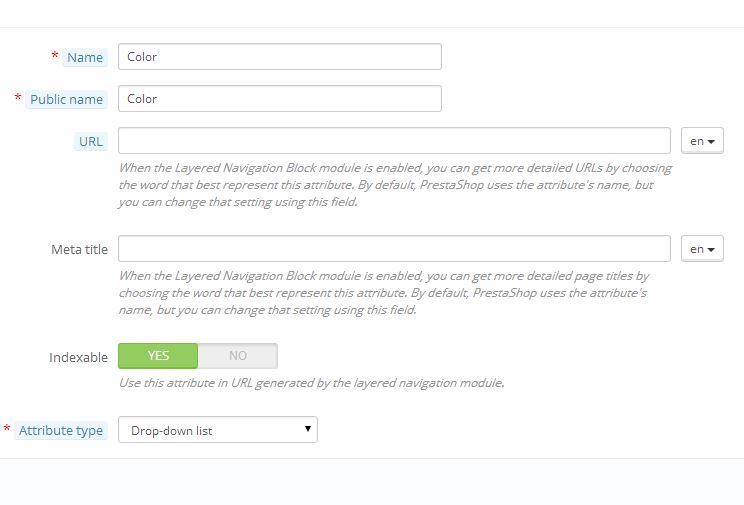
Task: Click the Meta title label
Action: pos(79,249)
